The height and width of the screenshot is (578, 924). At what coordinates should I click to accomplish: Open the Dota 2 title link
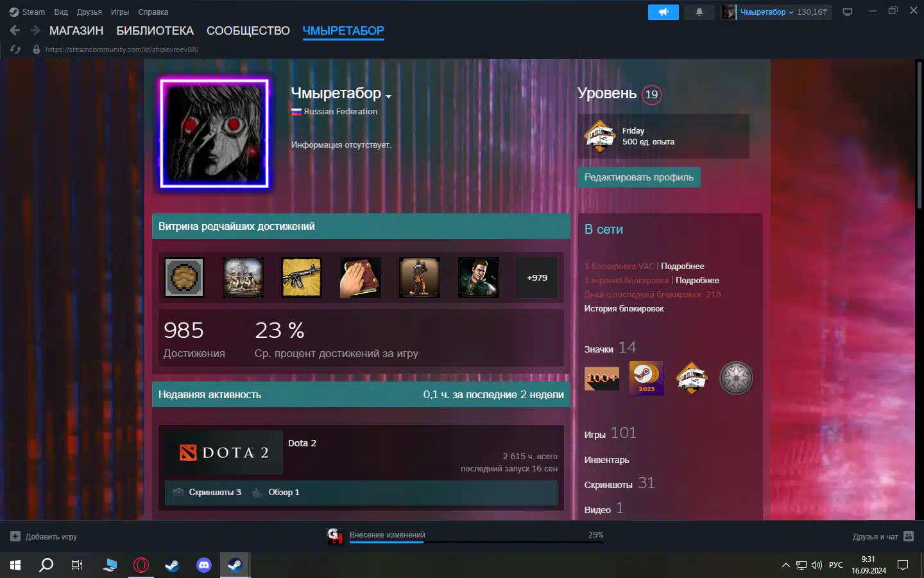tap(302, 443)
